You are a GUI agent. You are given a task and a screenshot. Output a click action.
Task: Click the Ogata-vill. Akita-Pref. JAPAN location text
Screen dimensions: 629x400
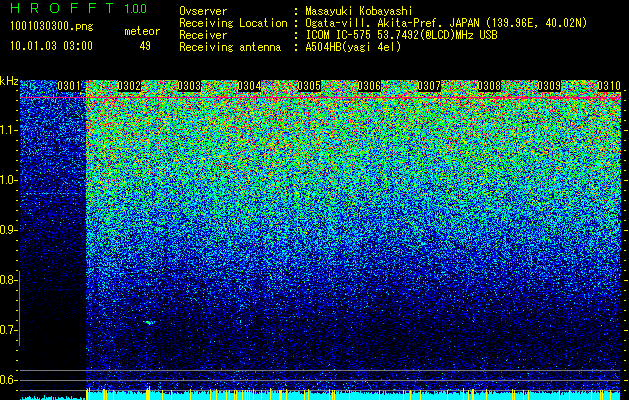(x=446, y=24)
